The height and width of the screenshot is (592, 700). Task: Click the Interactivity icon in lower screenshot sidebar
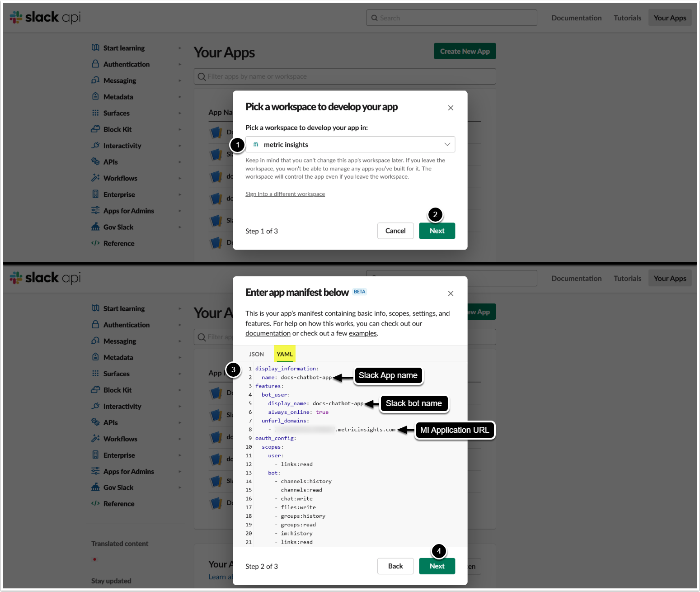(95, 406)
